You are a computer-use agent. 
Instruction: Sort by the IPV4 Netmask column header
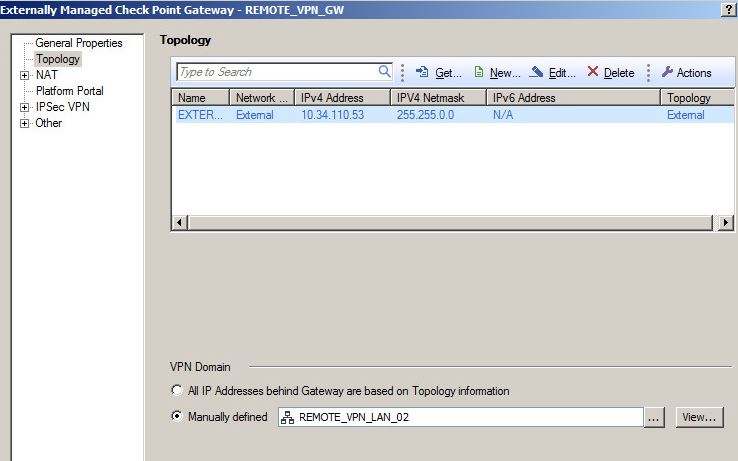(438, 97)
